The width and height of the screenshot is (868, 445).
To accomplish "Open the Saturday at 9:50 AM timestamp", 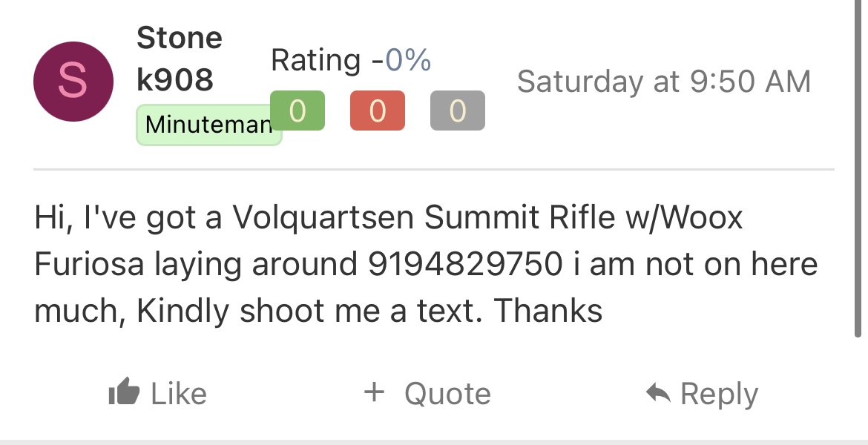I will click(664, 82).
